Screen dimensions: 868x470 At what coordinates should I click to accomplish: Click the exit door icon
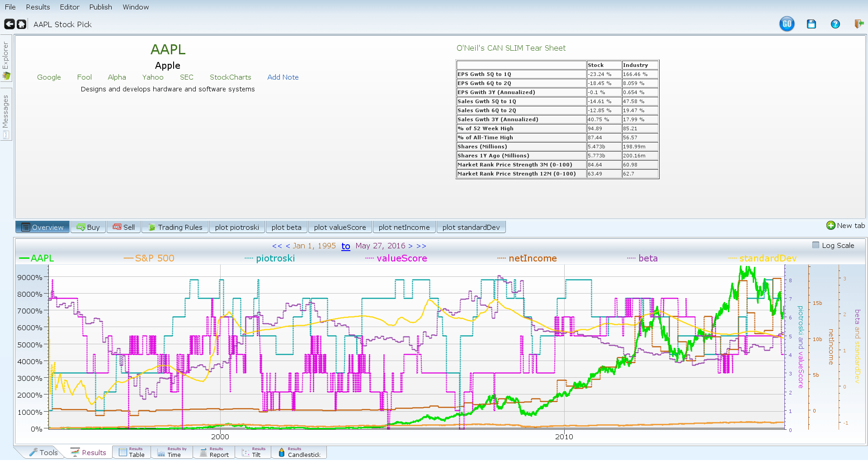[x=859, y=24]
